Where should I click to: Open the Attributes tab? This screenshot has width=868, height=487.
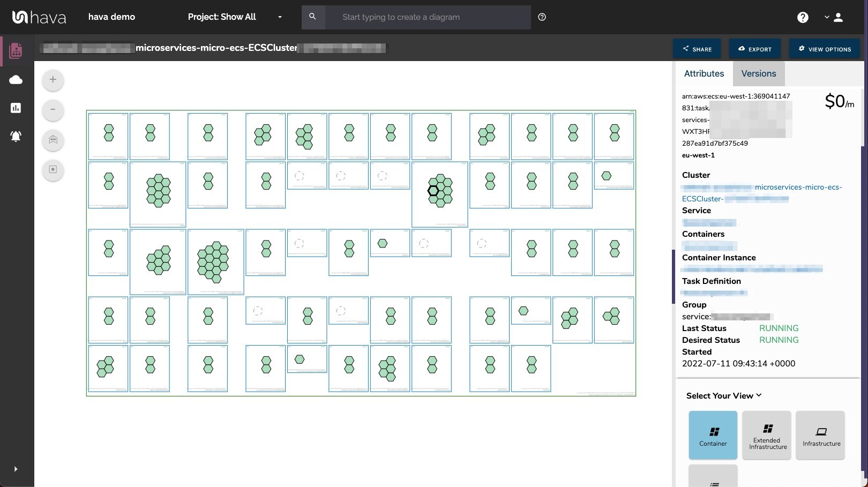tap(704, 73)
